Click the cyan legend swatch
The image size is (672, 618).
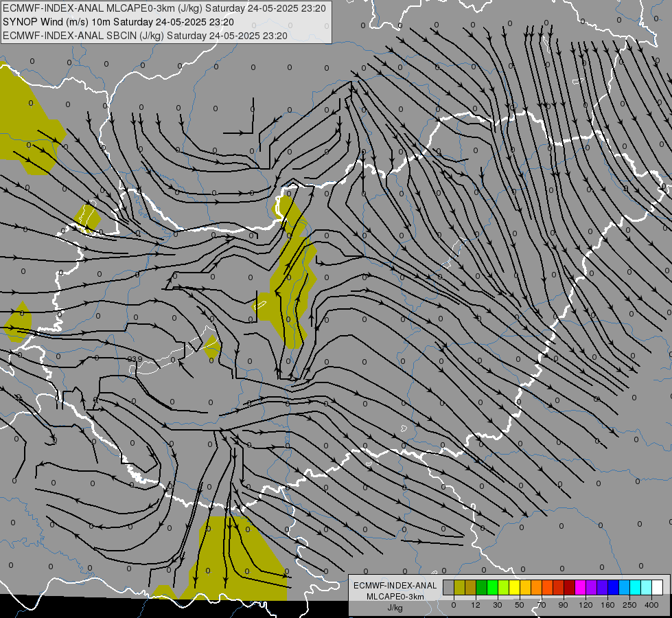click(636, 587)
